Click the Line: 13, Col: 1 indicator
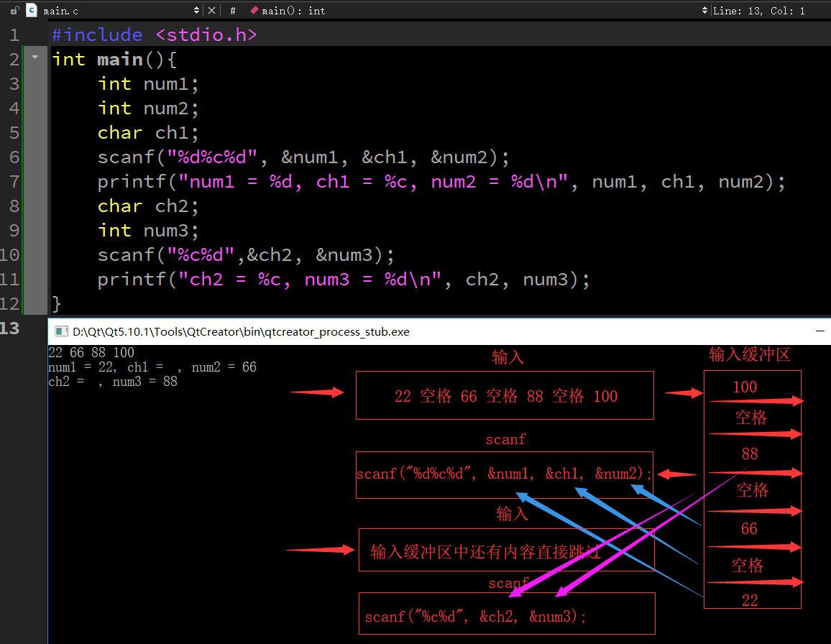 point(759,11)
